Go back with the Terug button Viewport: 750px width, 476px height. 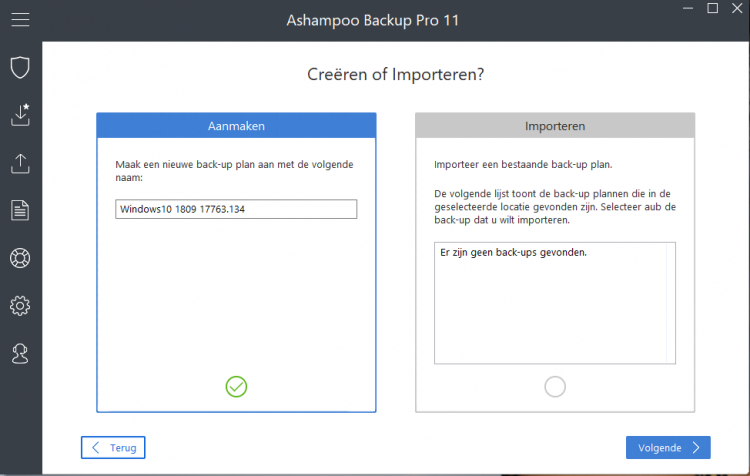[x=113, y=447]
